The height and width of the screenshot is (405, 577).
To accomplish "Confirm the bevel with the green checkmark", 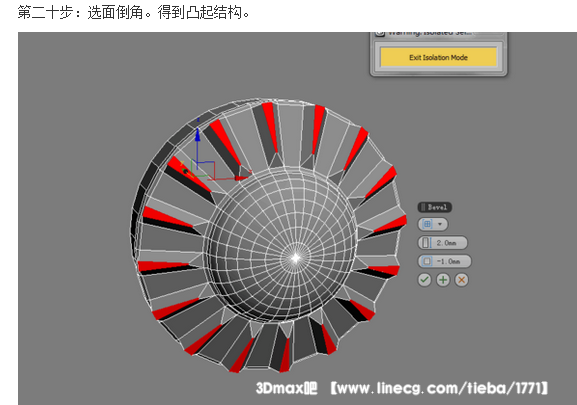I will 424,280.
